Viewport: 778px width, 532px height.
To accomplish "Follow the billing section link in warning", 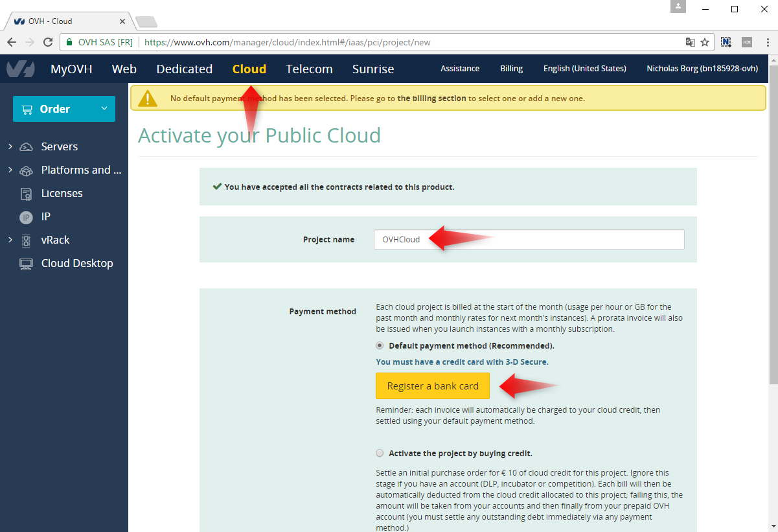I will pos(431,98).
